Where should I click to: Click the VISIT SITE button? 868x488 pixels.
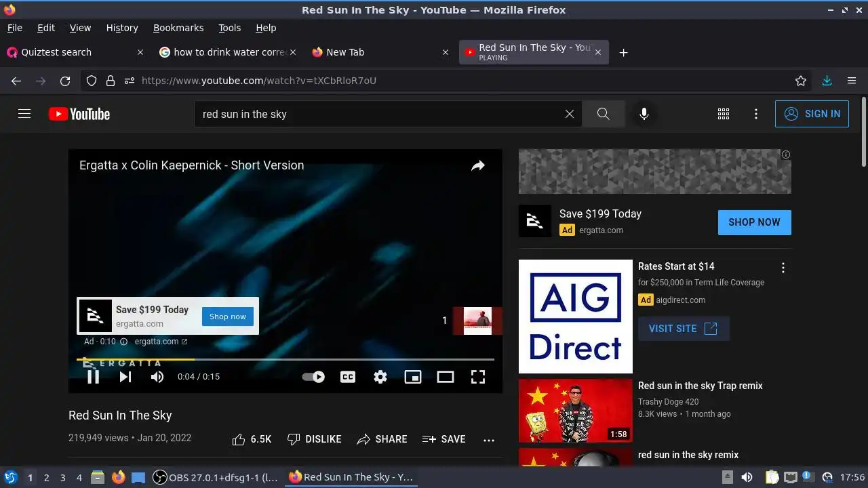(x=684, y=328)
